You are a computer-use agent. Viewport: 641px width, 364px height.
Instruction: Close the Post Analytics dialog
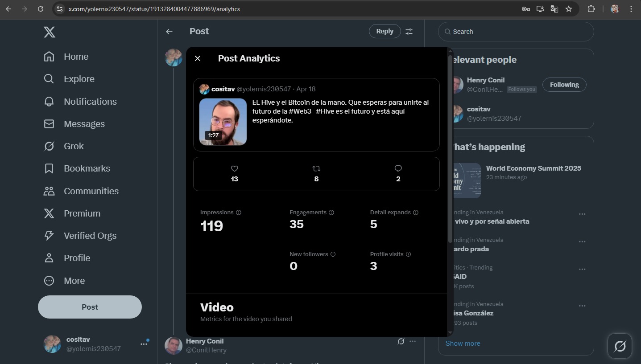[198, 58]
